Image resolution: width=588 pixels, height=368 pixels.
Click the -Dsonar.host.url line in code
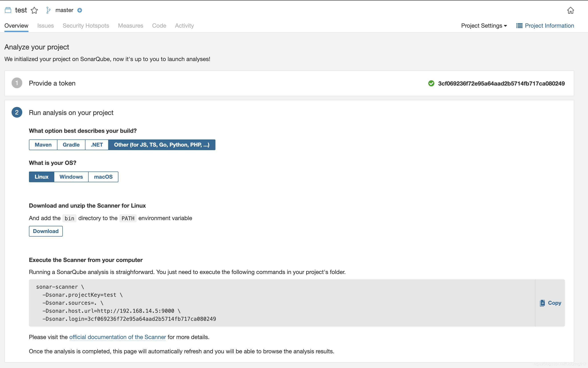(x=111, y=311)
